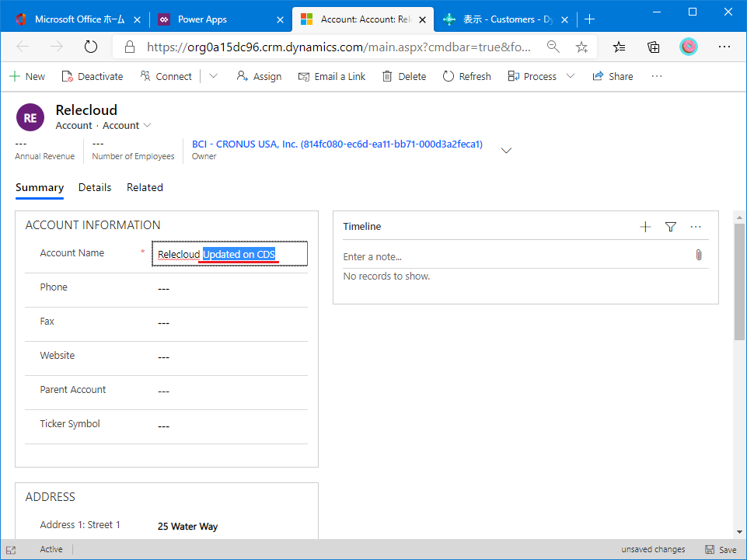
Task: Click into the Account Name field
Action: pyautogui.click(x=229, y=254)
